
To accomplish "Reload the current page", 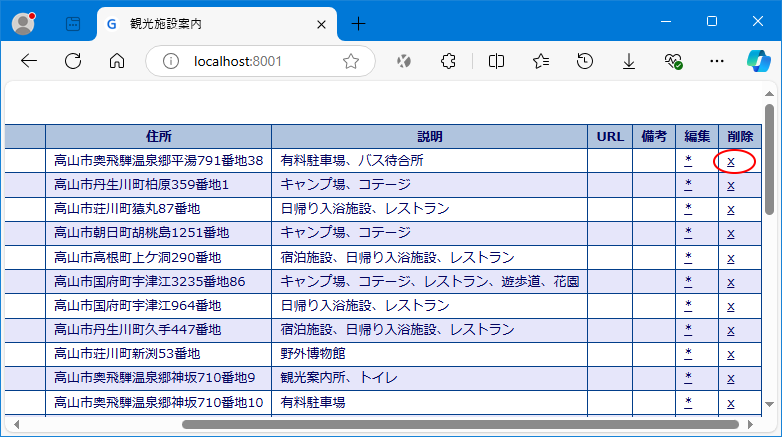I will 73,61.
